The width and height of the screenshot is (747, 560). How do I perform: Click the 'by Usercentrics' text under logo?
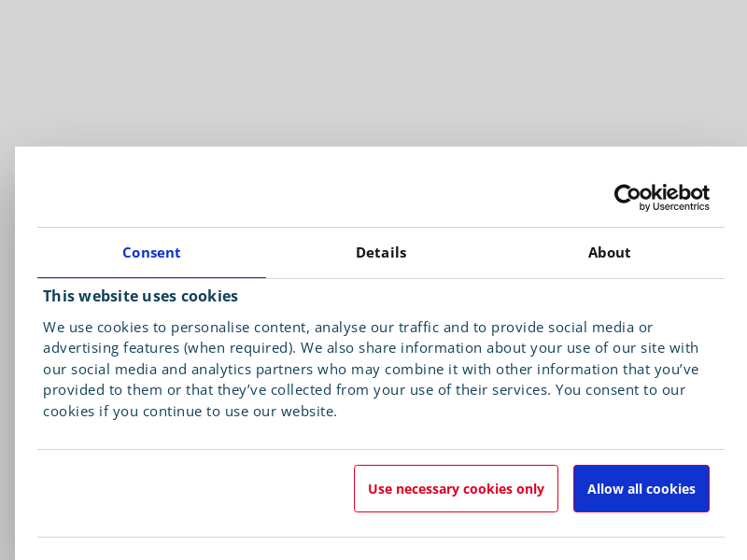point(674,207)
